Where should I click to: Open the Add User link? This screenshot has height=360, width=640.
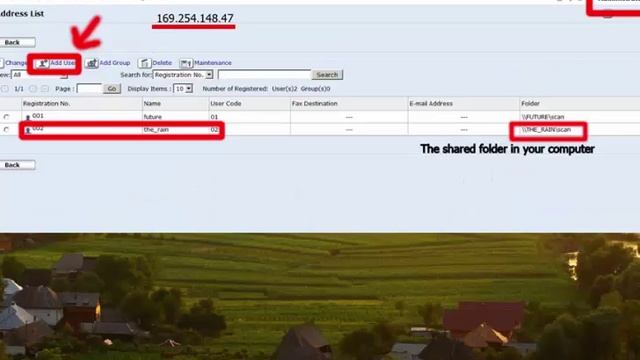pos(62,63)
